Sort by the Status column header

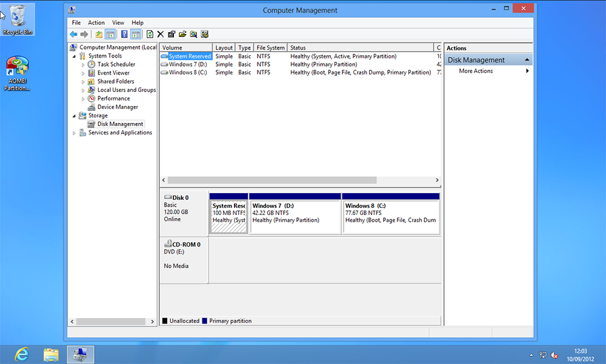[361, 47]
